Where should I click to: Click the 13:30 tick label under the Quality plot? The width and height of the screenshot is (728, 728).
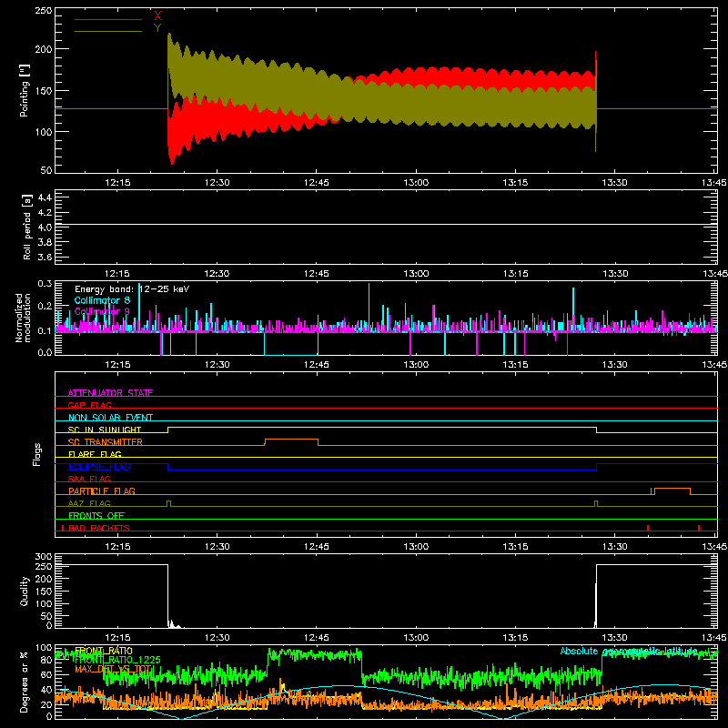point(615,638)
